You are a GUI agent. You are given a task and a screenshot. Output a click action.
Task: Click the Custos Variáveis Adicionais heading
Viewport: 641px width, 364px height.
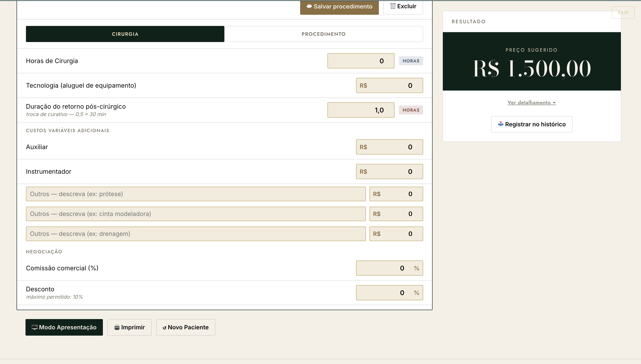click(68, 131)
